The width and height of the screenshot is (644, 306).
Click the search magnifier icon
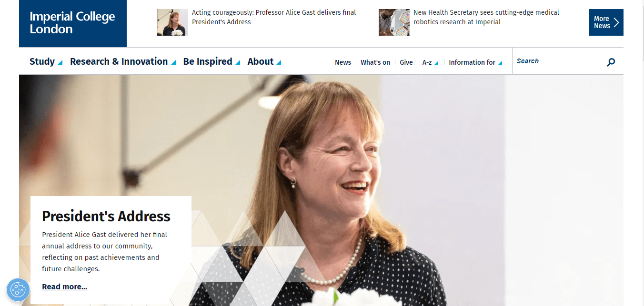point(611,62)
